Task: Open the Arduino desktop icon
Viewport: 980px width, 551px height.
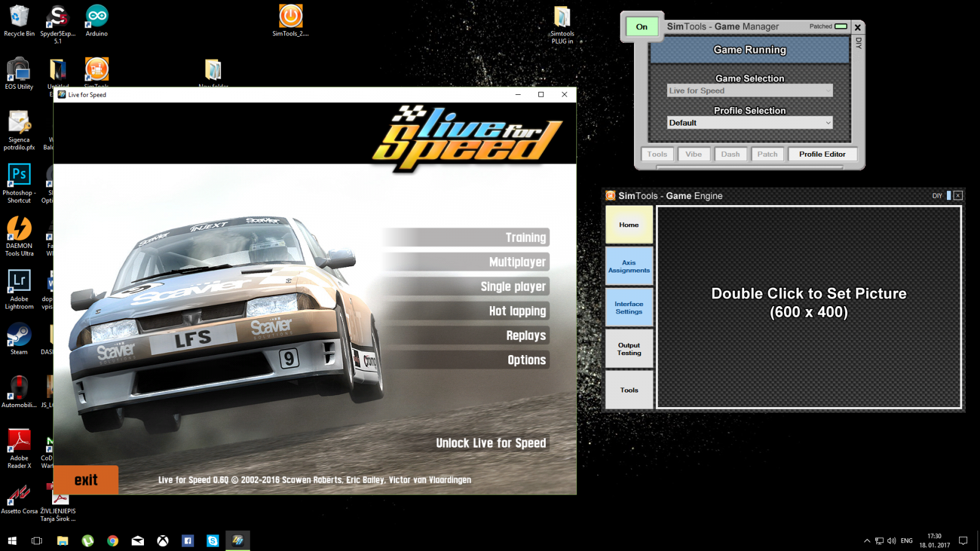Action: tap(97, 21)
